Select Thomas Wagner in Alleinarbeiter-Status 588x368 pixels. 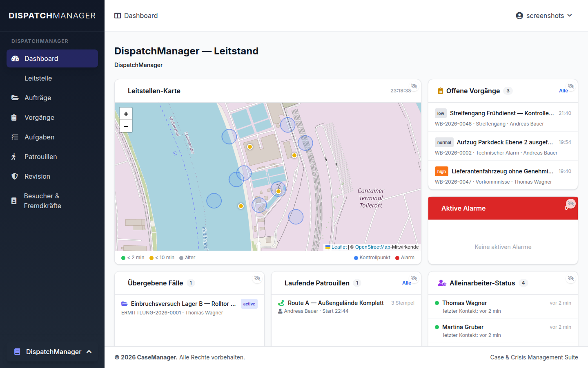click(x=503, y=307)
